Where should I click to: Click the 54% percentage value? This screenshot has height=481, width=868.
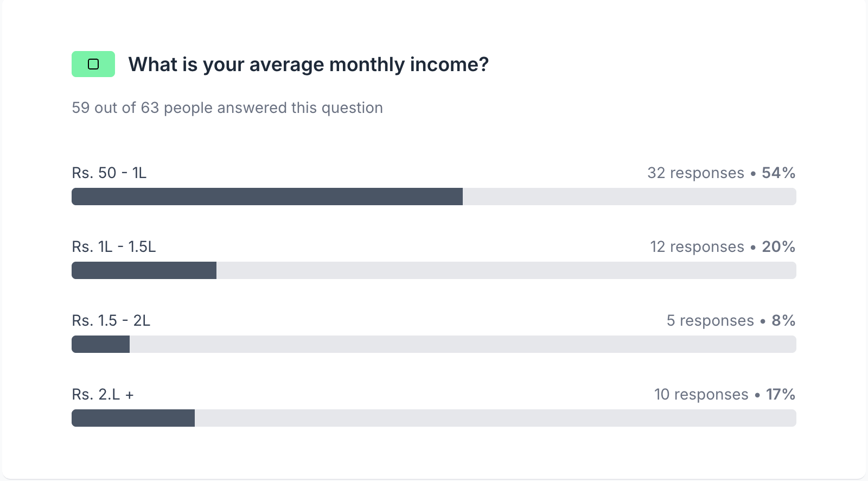click(778, 173)
